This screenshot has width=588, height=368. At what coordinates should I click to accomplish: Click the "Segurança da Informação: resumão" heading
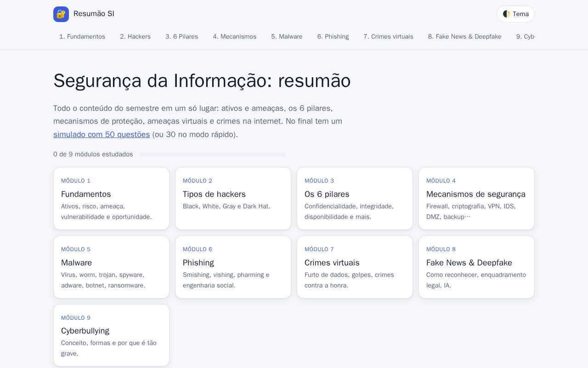[202, 81]
